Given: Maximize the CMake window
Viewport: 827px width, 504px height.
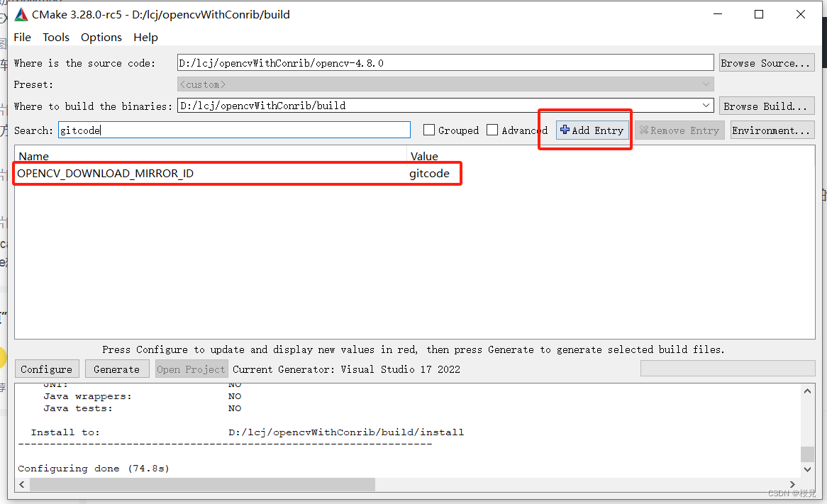Looking at the screenshot, I should [x=759, y=14].
